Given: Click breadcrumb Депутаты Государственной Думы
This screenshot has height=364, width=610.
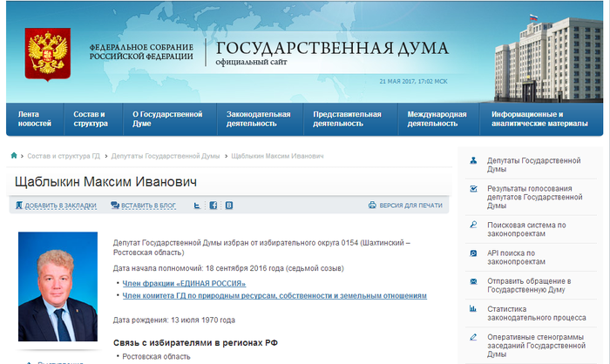Looking at the screenshot, I should click(x=166, y=156).
